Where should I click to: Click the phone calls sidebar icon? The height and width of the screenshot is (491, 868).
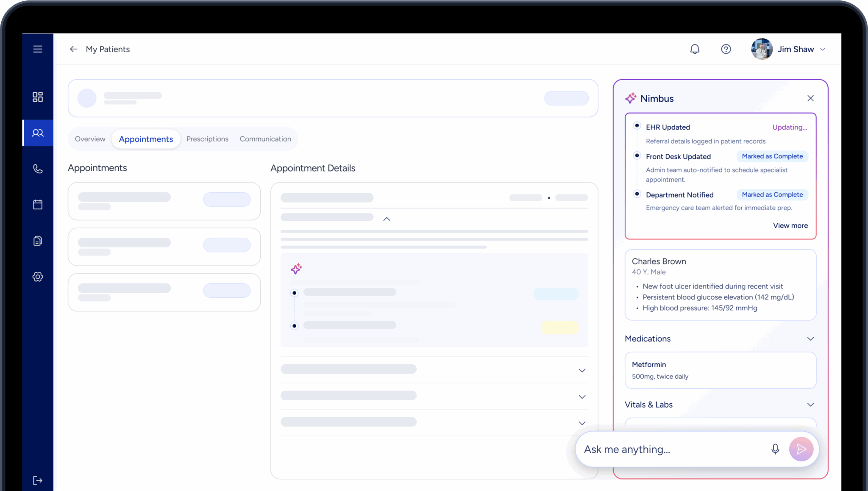pos(38,169)
